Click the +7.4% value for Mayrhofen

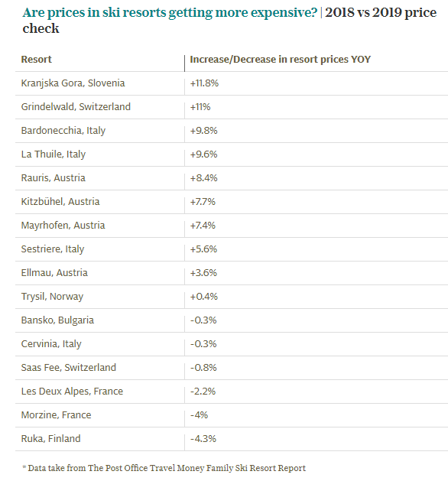tap(203, 226)
